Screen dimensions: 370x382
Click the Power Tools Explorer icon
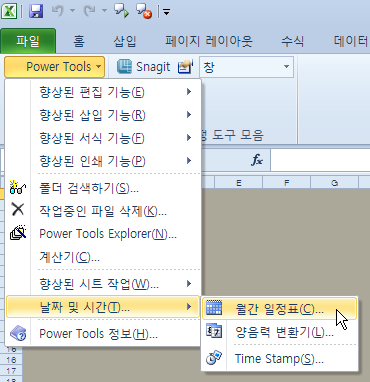(18, 233)
